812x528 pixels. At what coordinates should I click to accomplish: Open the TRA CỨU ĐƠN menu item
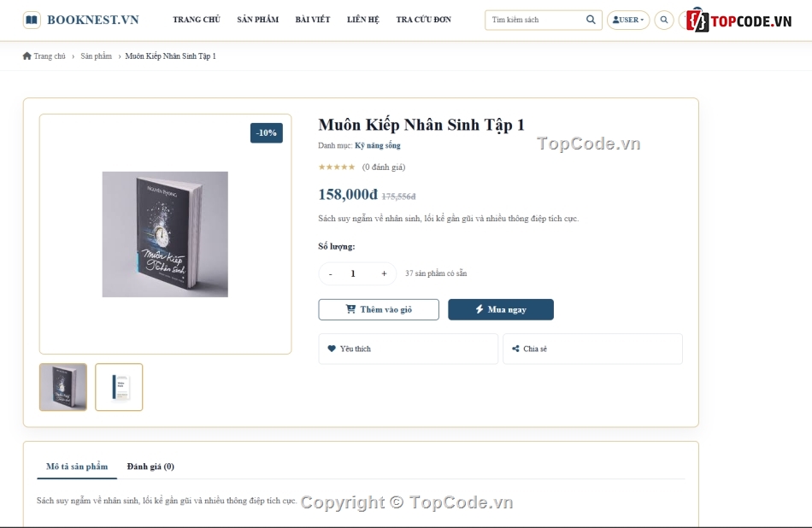click(424, 20)
